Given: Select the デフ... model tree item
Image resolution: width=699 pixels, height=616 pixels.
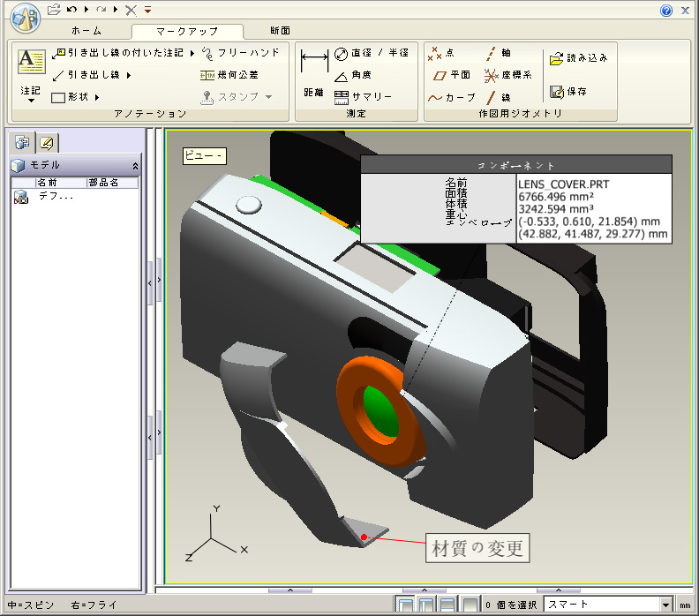Looking at the screenshot, I should [x=55, y=196].
